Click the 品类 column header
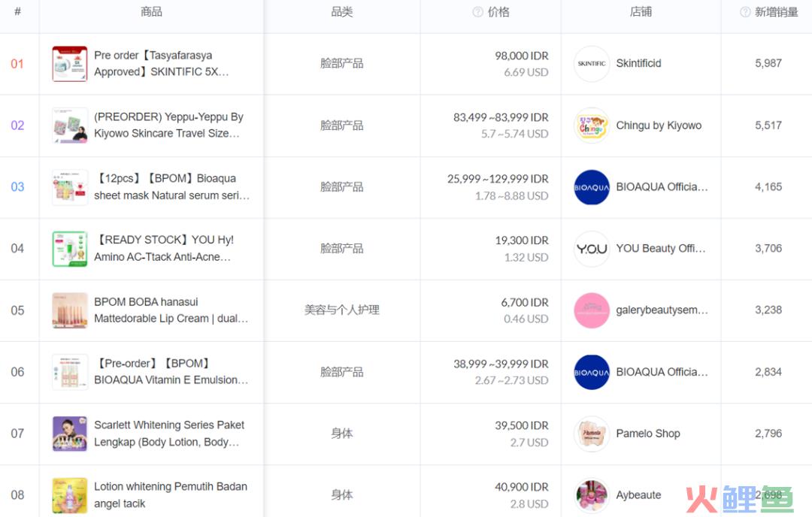 (342, 12)
